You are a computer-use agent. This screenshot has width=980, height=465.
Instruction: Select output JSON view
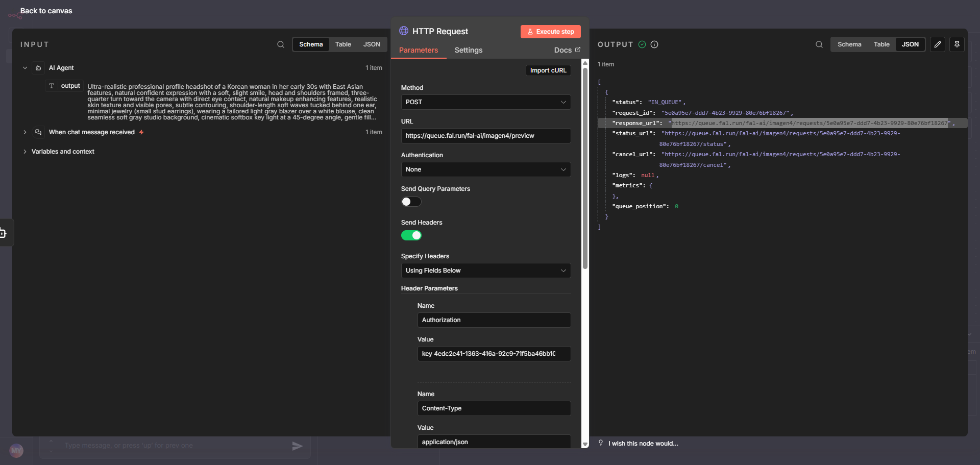910,44
